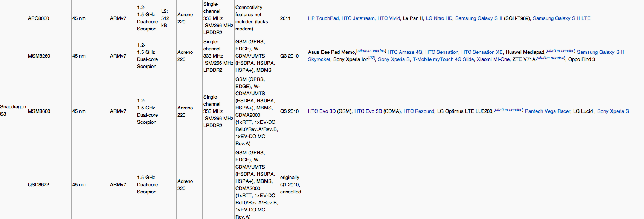This screenshot has width=644, height=219.
Task: Open Sony Xperia S link in MSM8660 row
Action: (613, 111)
